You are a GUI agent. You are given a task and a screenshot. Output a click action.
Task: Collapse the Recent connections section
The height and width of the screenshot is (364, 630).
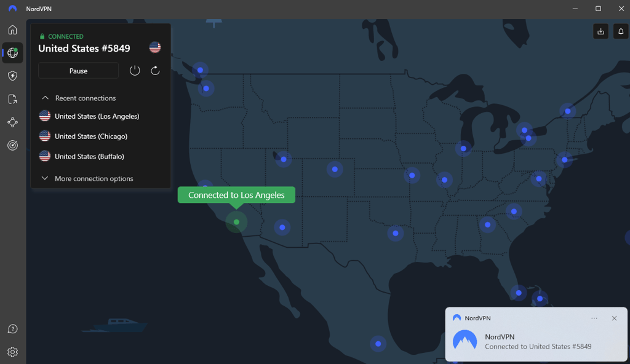coord(79,98)
